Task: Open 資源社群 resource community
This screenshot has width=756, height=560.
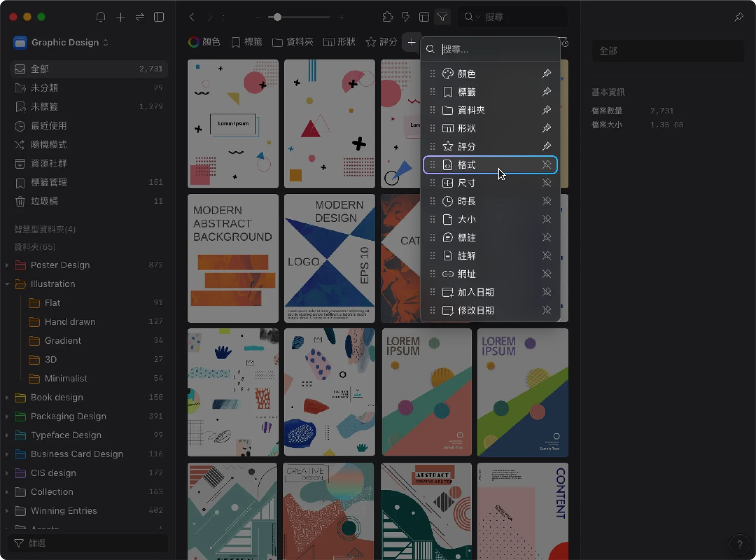Action: (x=89, y=164)
